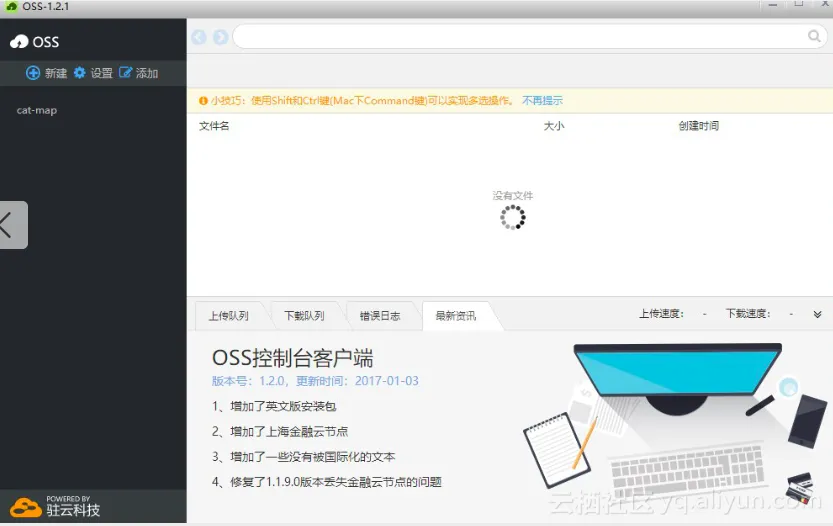
Task: Sort by 创建时间 column header
Action: coord(699,126)
